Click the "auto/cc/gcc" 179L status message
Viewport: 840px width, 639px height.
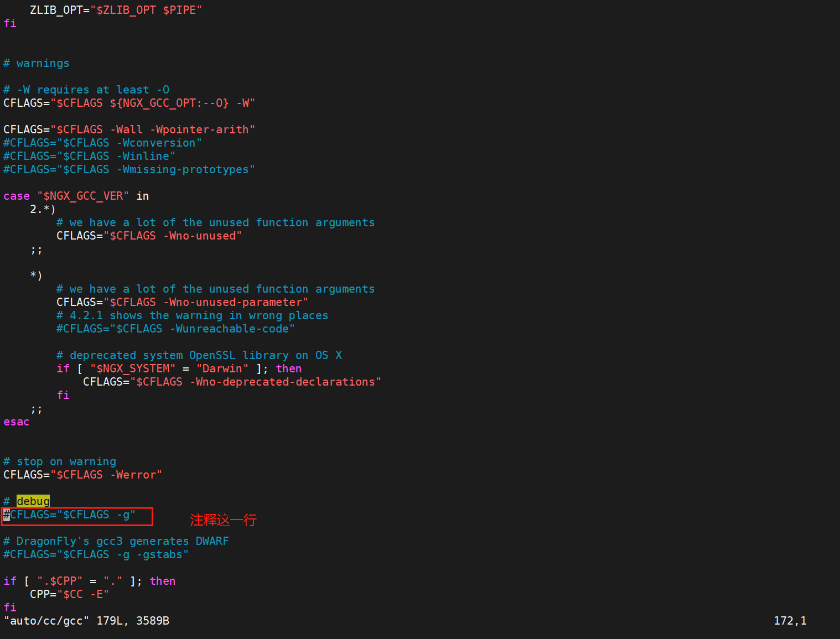tap(86, 621)
